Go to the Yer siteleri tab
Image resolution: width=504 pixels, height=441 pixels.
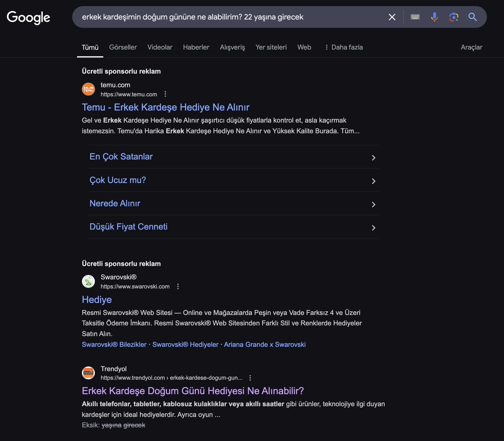pyautogui.click(x=271, y=47)
